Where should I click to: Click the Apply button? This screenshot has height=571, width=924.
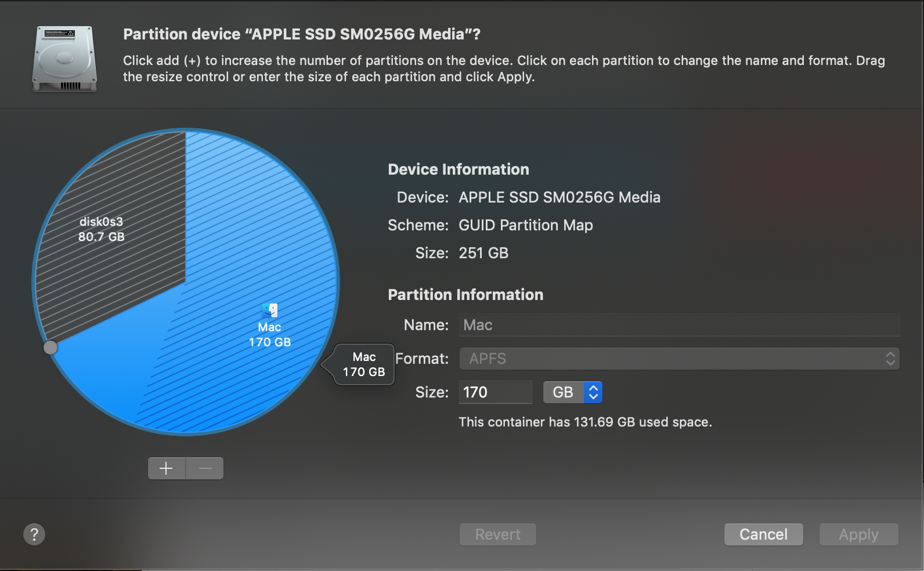[859, 534]
